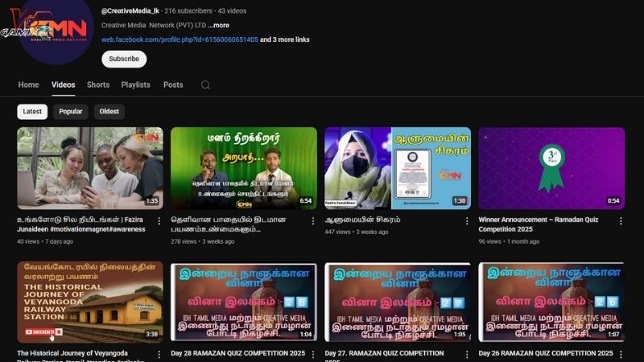Click the channel search magnifier icon
Image resolution: width=644 pixels, height=362 pixels.
pos(205,85)
